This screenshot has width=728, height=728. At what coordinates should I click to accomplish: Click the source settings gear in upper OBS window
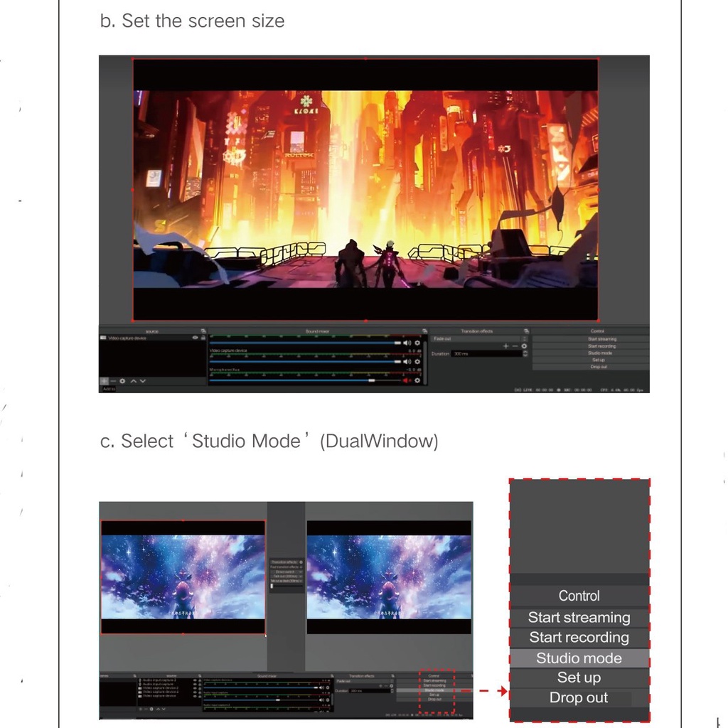pyautogui.click(x=123, y=381)
